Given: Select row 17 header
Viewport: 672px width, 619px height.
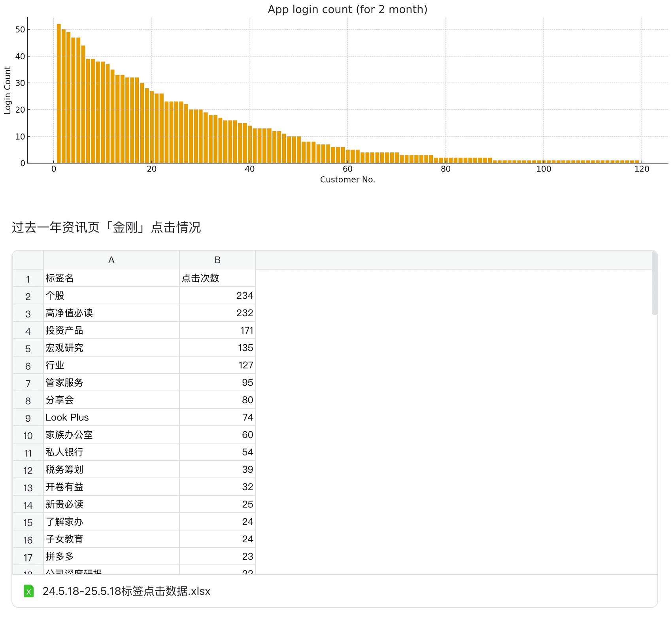Looking at the screenshot, I should coord(28,557).
